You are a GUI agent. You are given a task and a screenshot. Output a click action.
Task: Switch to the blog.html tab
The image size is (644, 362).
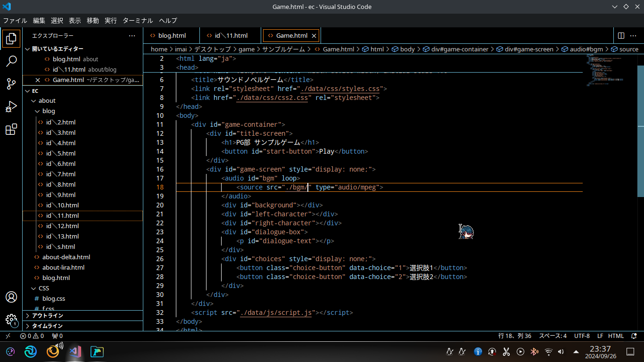(x=172, y=36)
